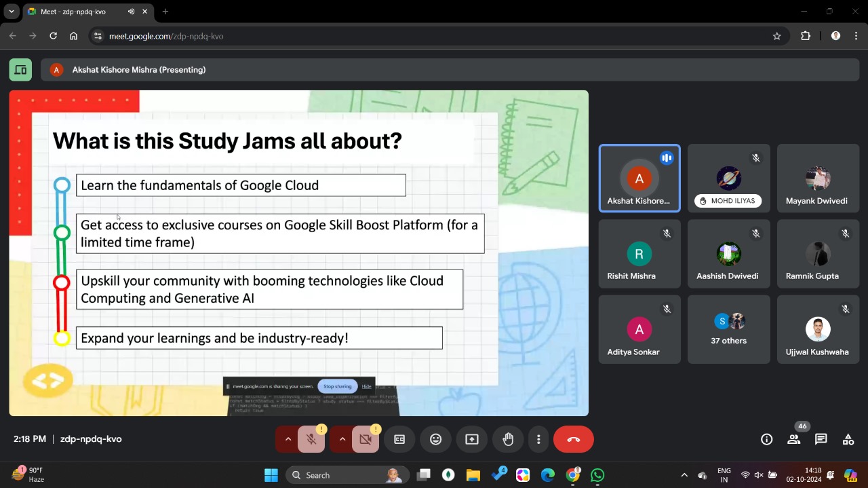Bookmark this page with the star icon

pyautogui.click(x=777, y=36)
